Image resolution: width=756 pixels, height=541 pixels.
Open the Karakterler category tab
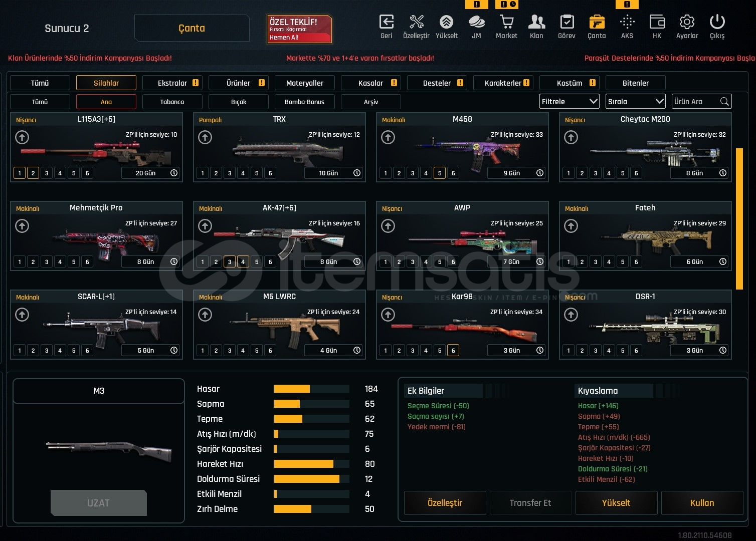503,83
